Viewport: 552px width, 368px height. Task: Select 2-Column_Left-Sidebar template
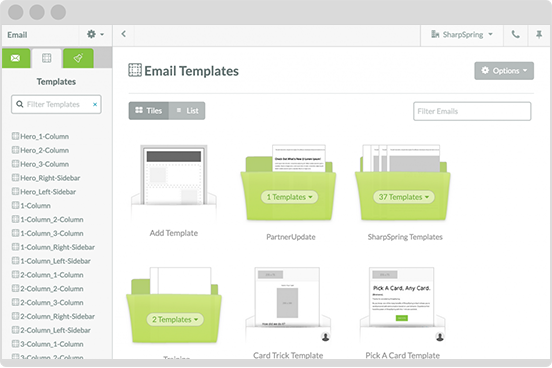coord(51,330)
